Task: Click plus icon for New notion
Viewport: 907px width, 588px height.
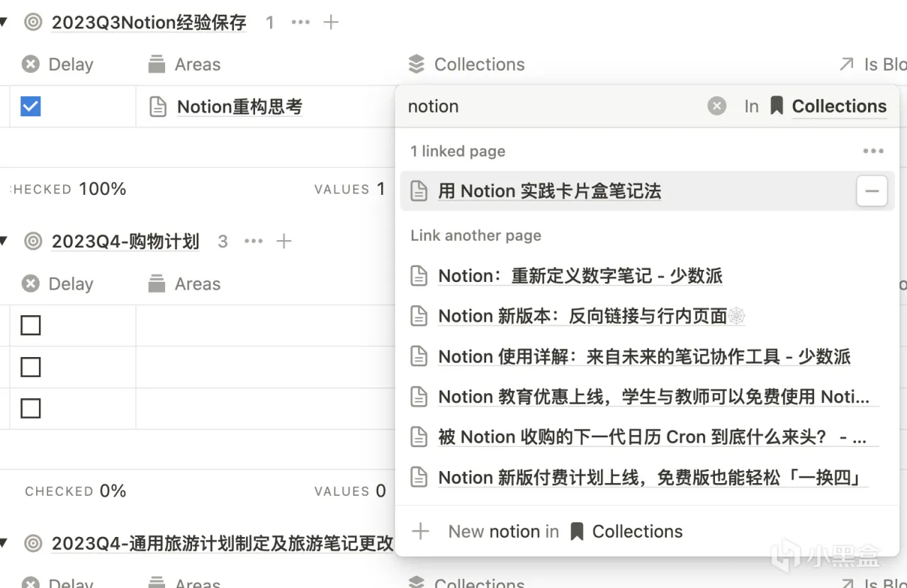Action: click(x=421, y=531)
